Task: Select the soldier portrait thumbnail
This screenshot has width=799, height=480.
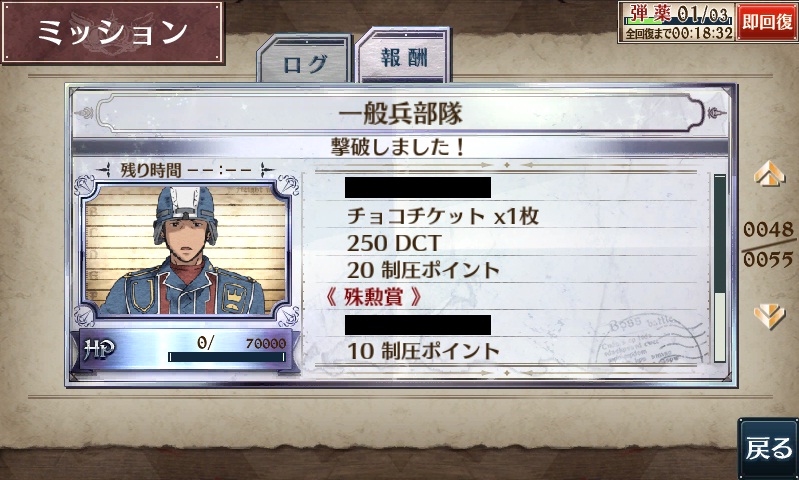Action: (x=185, y=250)
